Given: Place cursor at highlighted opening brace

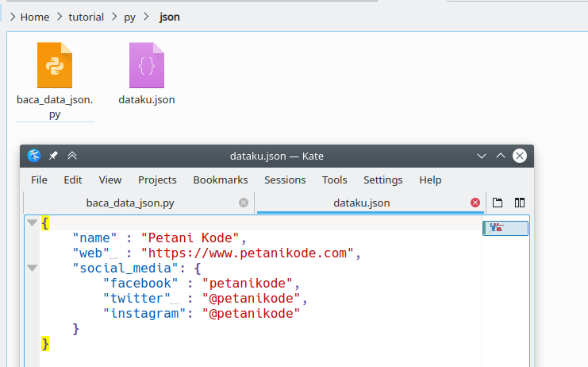Looking at the screenshot, I should coord(45,223).
